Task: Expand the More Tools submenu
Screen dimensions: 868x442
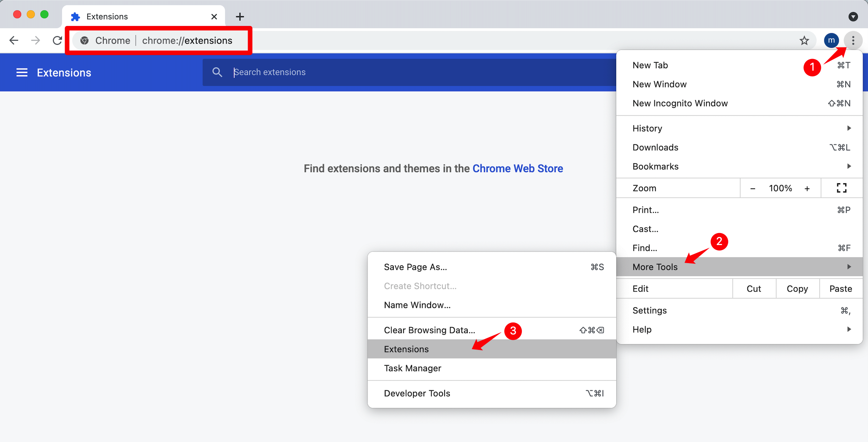Action: tap(739, 267)
